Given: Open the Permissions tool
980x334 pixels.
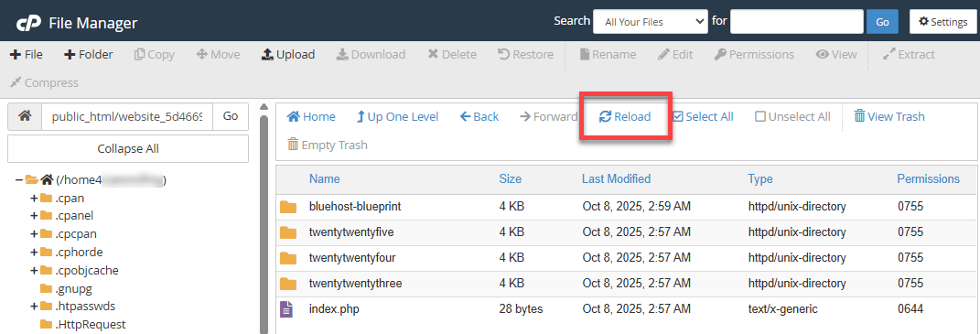Looking at the screenshot, I should pos(754,54).
